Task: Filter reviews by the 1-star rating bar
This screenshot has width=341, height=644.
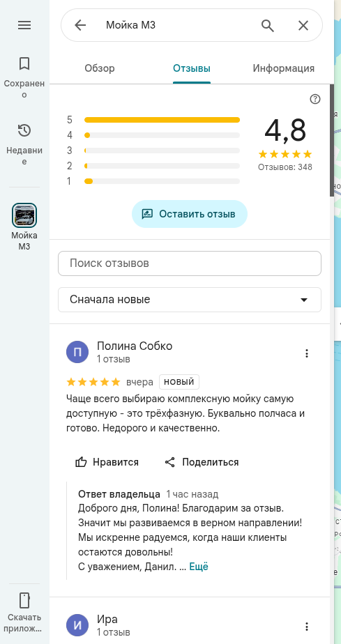Action: [x=162, y=181]
